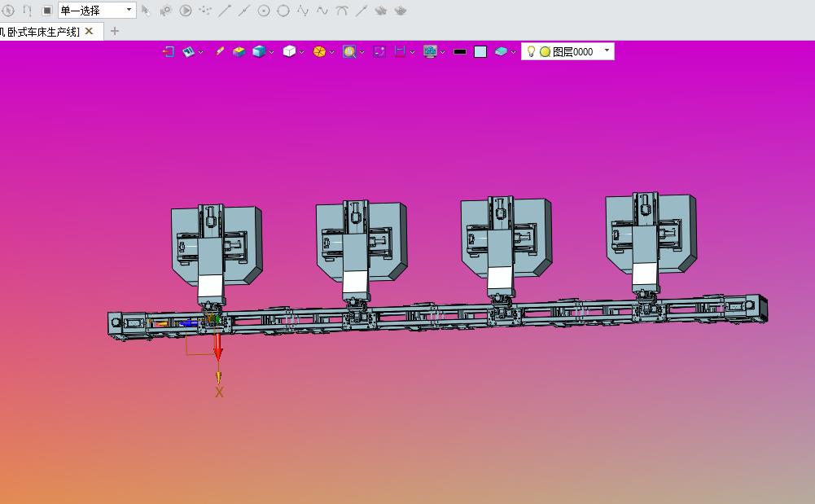Click the square stop icon left of 单一选择
Screen dimensions: 815x504
(x=46, y=11)
